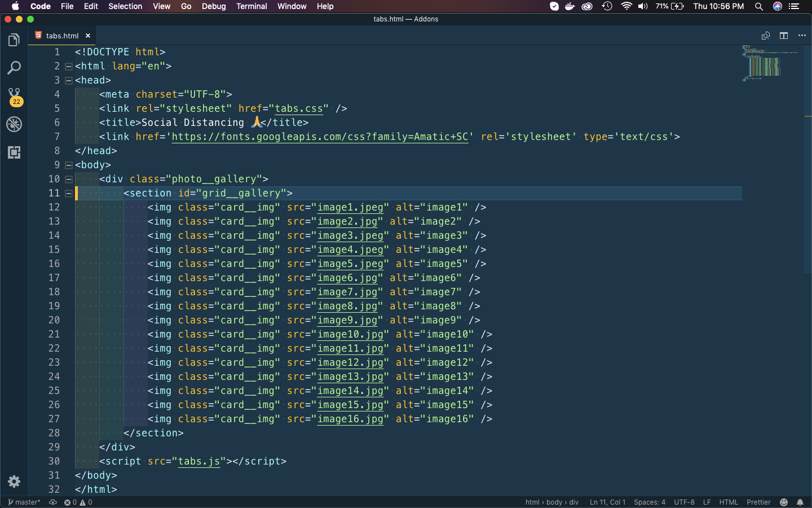Follow the tabs.js link on line 30
812x508 pixels.
click(199, 461)
